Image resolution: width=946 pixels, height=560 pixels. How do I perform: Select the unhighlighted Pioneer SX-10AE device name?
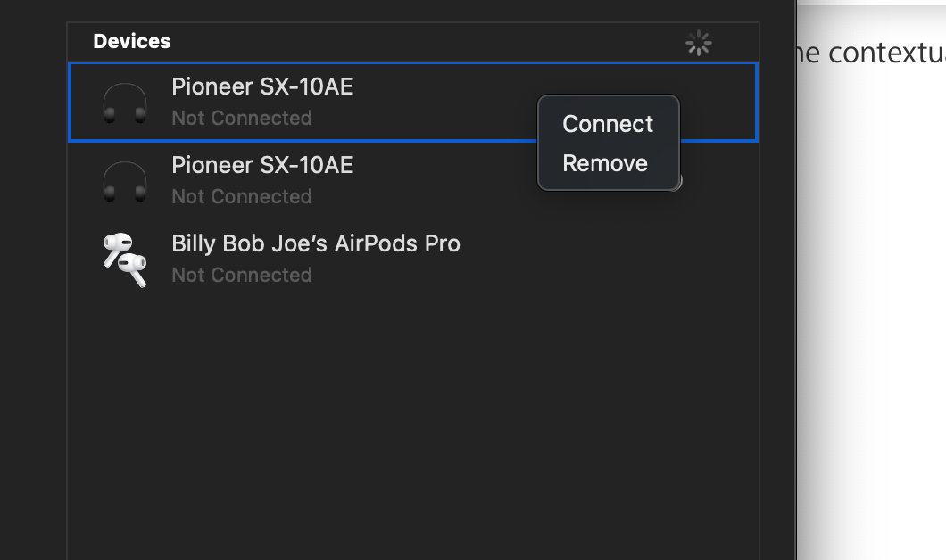click(x=261, y=165)
